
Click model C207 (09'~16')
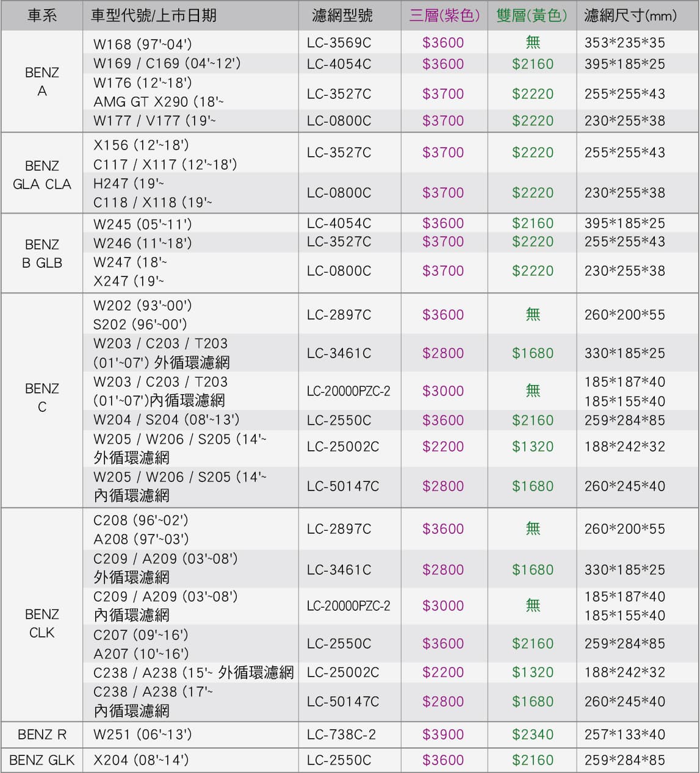coord(140,635)
